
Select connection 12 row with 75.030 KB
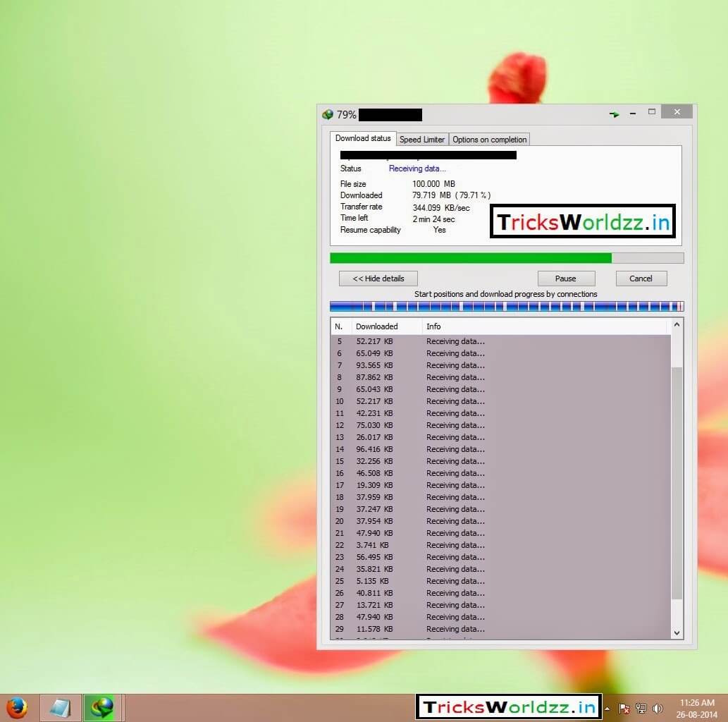click(502, 426)
